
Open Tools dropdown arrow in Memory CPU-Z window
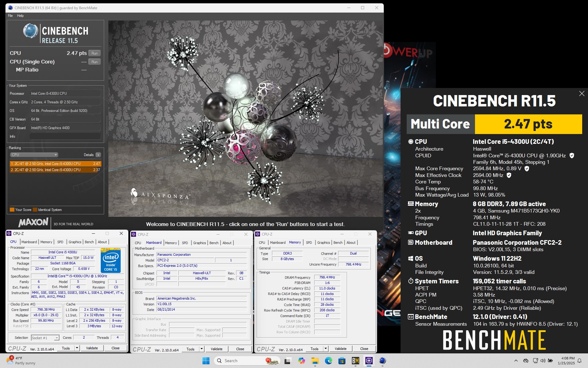coord(326,349)
